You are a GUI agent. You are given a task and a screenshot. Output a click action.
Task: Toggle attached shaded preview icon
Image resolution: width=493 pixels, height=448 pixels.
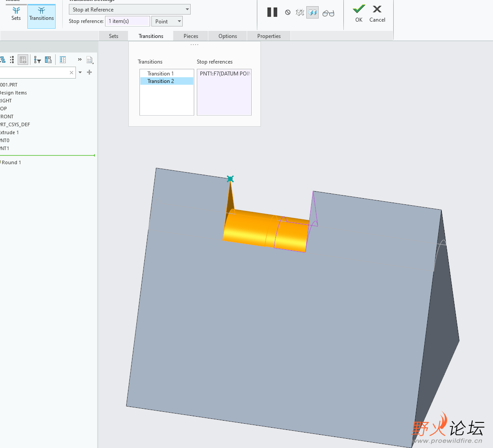click(x=312, y=12)
